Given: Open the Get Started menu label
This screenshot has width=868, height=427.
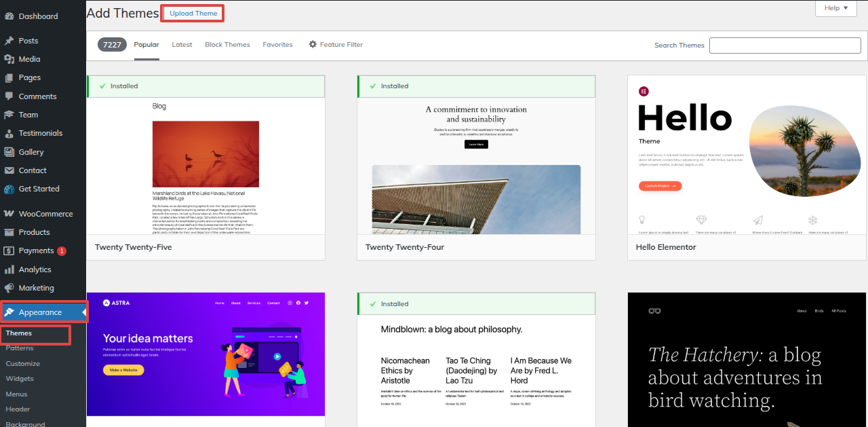Looking at the screenshot, I should pos(39,189).
